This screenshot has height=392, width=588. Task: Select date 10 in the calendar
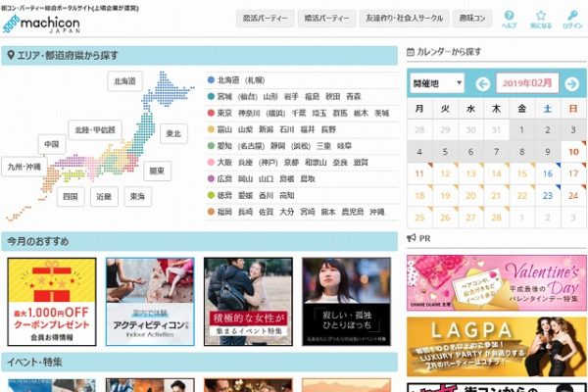(573, 151)
